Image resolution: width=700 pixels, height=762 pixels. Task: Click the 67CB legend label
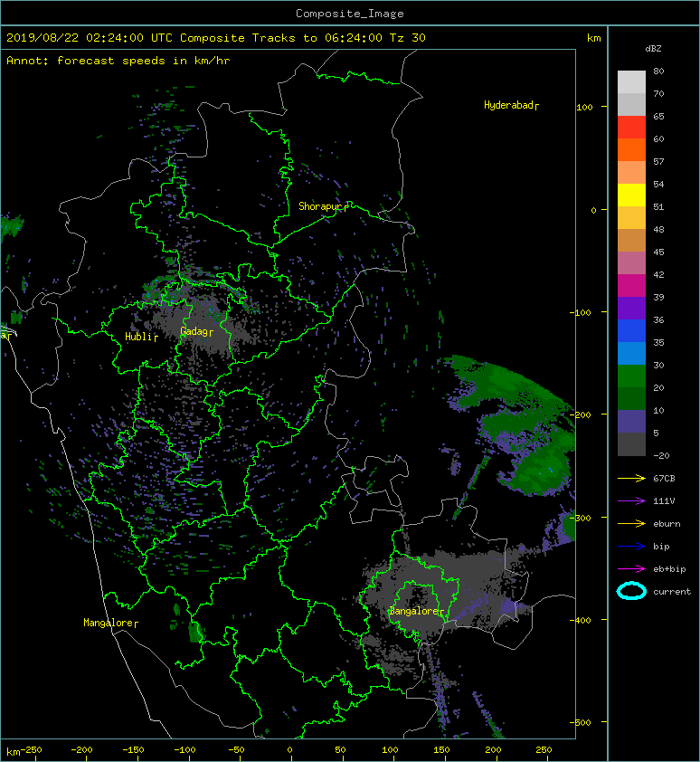coord(664,478)
